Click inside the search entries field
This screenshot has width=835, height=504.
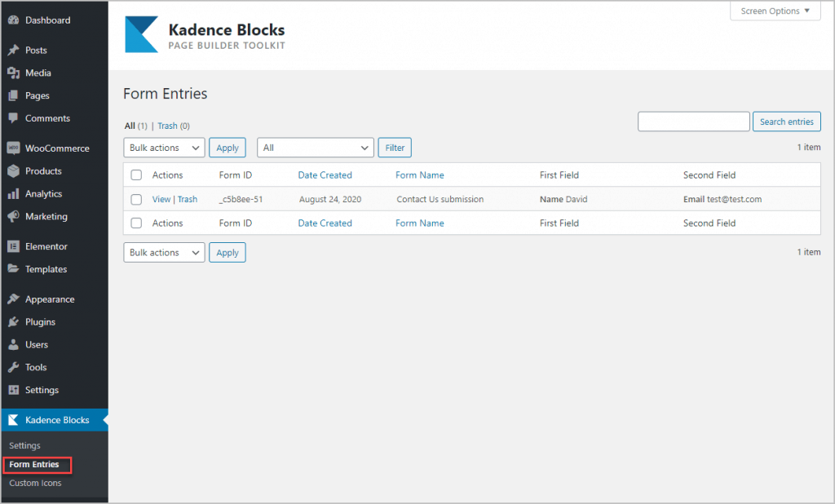pyautogui.click(x=693, y=121)
